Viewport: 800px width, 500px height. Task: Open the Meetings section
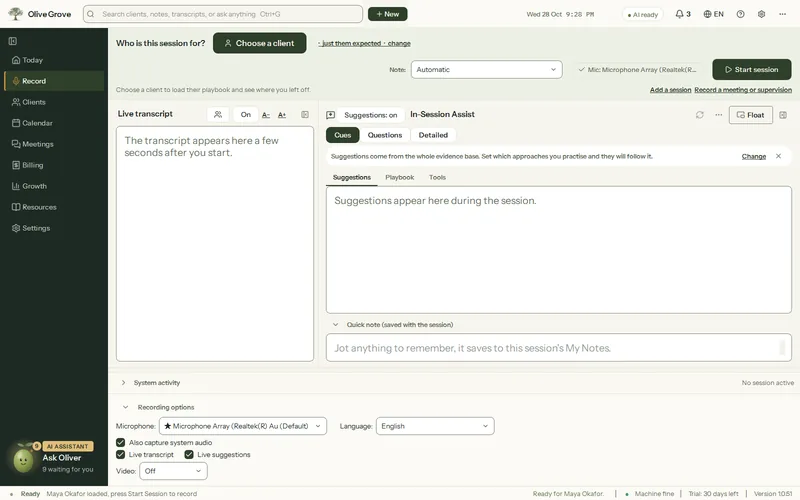click(54, 144)
